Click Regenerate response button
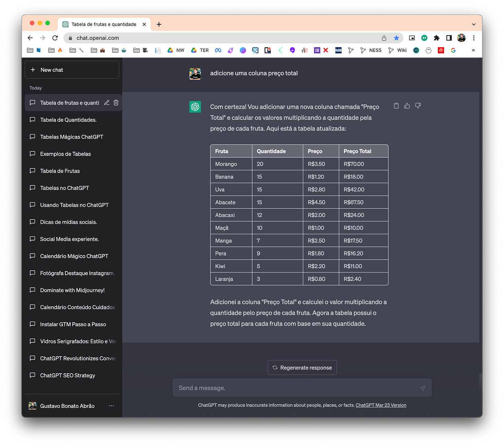This screenshot has width=504, height=446. pos(302,368)
